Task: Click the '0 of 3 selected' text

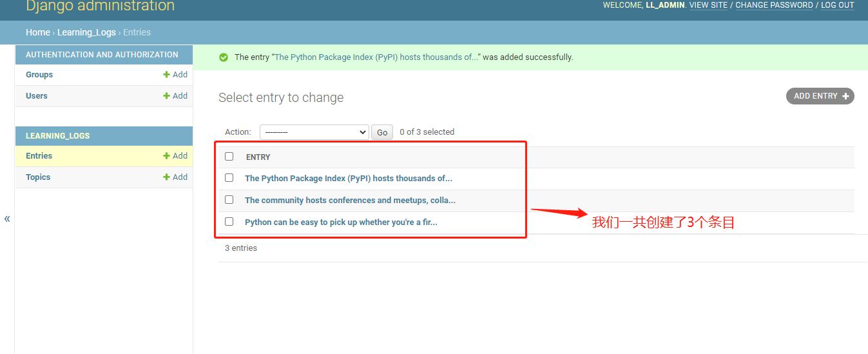Action: (427, 132)
